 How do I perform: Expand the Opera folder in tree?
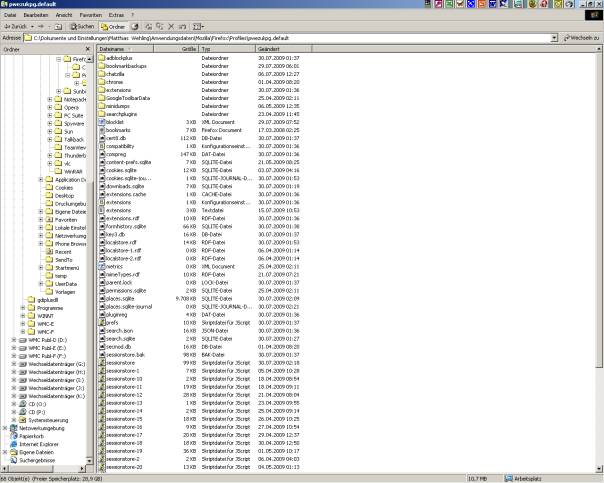pyautogui.click(x=50, y=107)
